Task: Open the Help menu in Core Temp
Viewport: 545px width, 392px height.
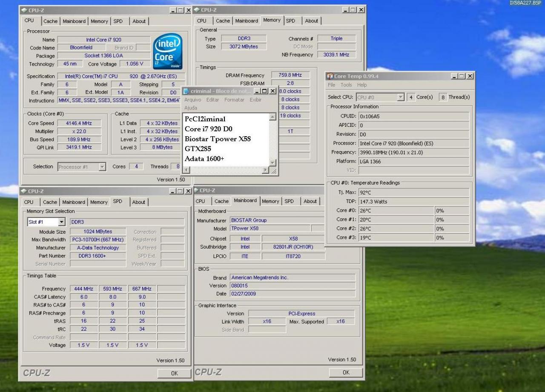Action: [x=362, y=85]
